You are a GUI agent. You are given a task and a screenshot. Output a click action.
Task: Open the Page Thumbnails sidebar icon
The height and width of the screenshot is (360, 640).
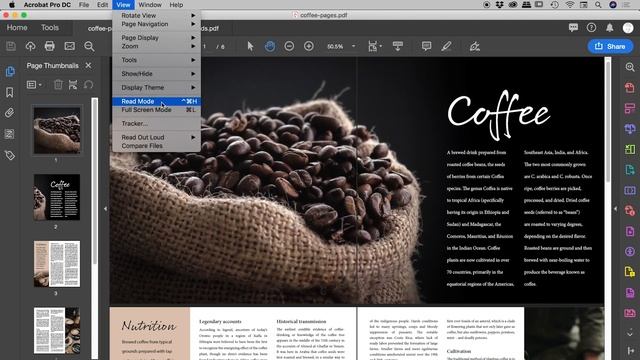pyautogui.click(x=10, y=71)
